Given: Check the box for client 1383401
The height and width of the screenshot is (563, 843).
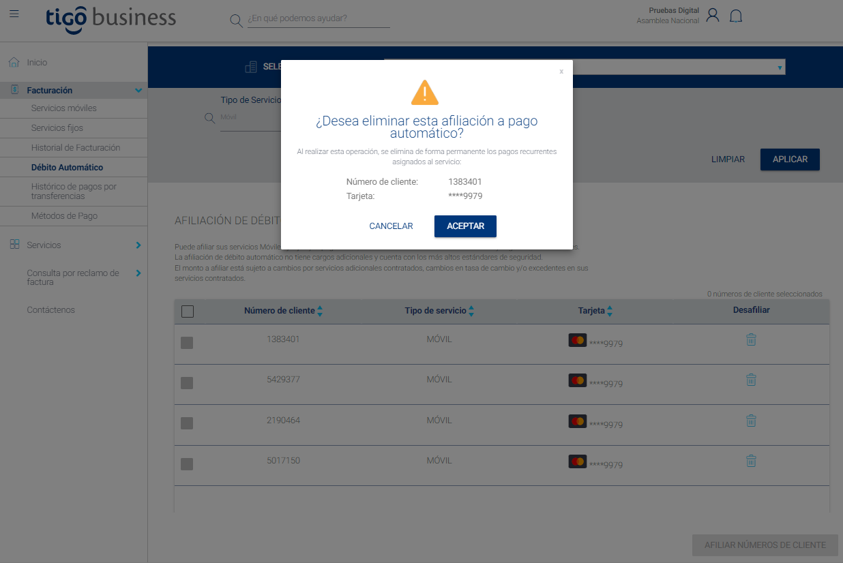Looking at the screenshot, I should 187,343.
